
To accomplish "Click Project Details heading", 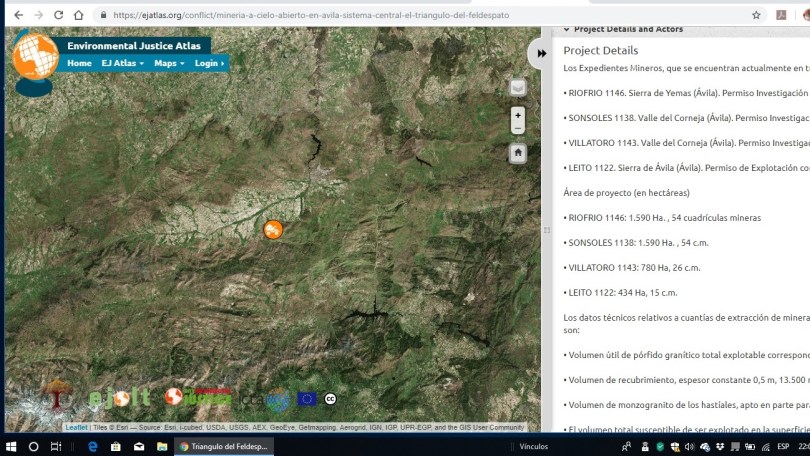I will click(600, 51).
